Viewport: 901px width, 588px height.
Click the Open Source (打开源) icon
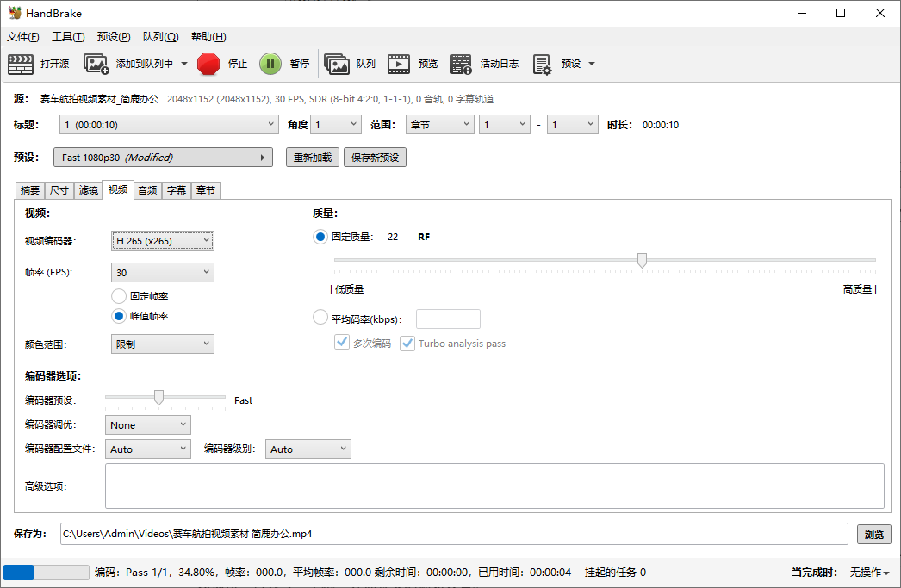tap(21, 63)
